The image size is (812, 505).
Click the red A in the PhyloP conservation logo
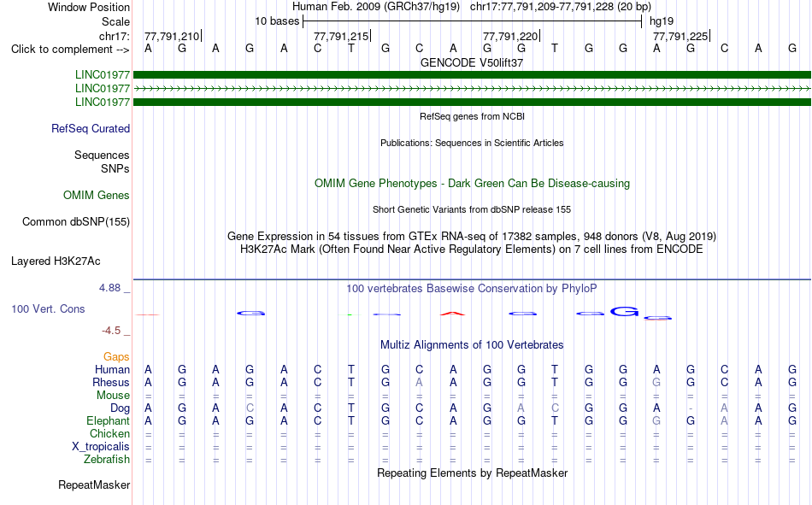(x=453, y=314)
